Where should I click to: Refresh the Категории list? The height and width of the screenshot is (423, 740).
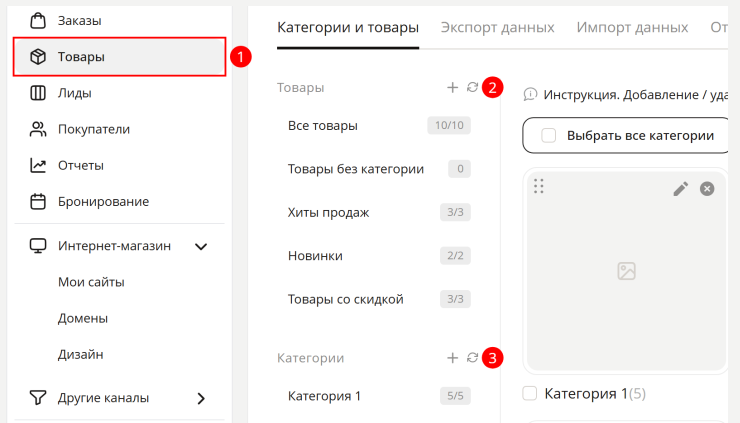point(472,358)
